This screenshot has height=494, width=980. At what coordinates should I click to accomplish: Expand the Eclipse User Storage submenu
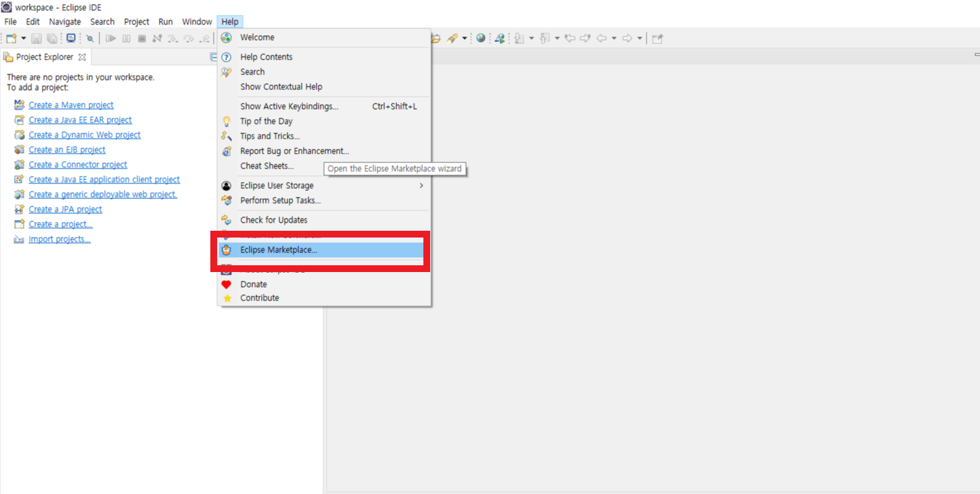pos(324,185)
